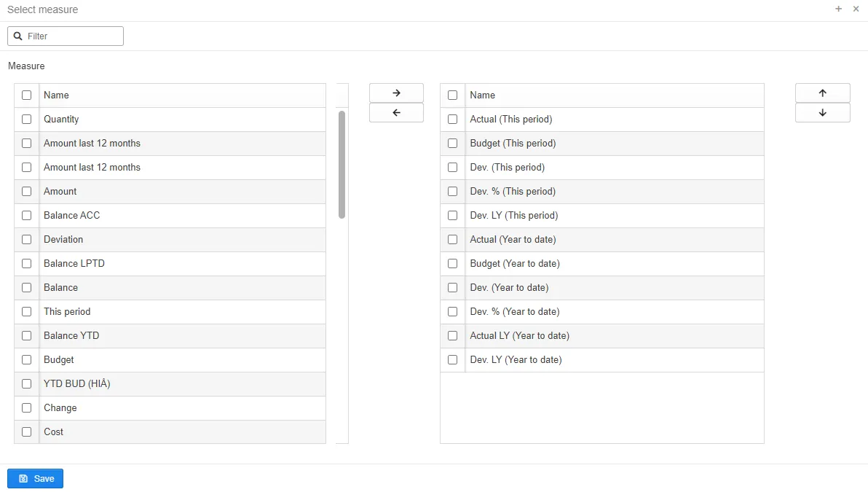Screen dimensions: 868x492
Task: Select all chosen measures via right header checkbox
Action: (453, 95)
